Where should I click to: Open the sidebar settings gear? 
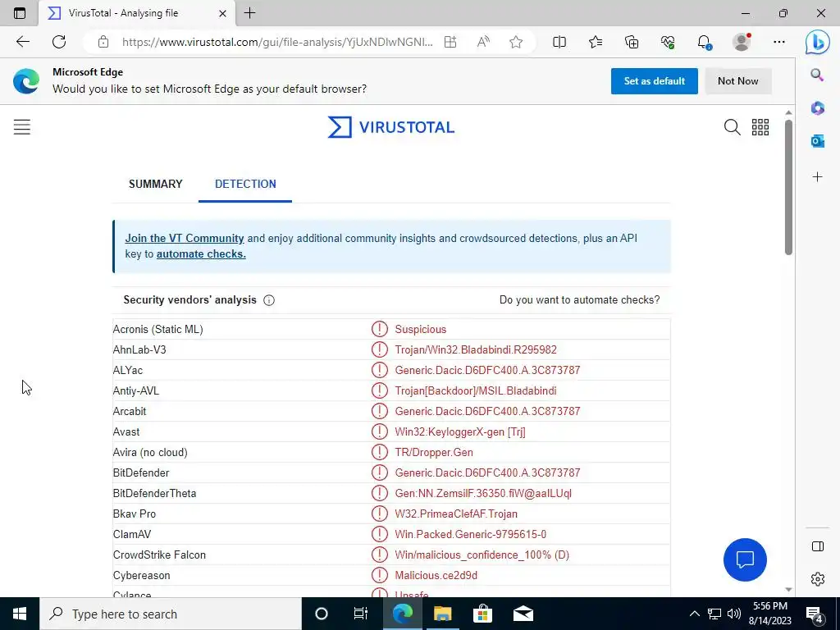tap(818, 579)
